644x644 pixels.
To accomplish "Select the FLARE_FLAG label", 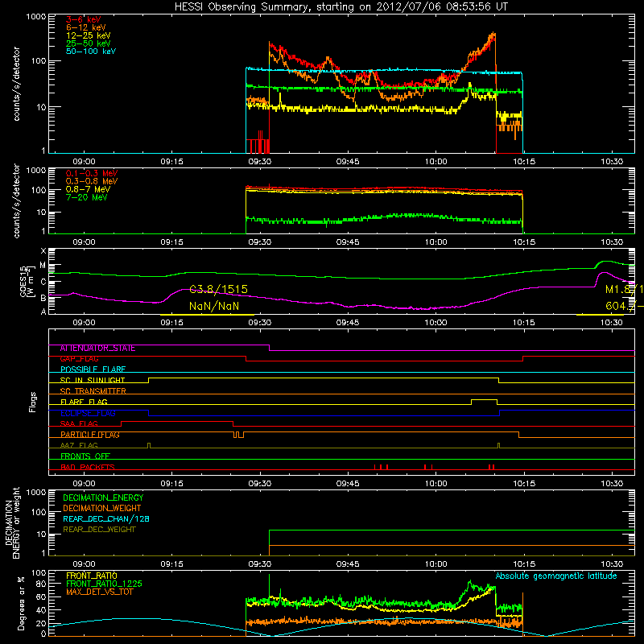I will click(84, 402).
